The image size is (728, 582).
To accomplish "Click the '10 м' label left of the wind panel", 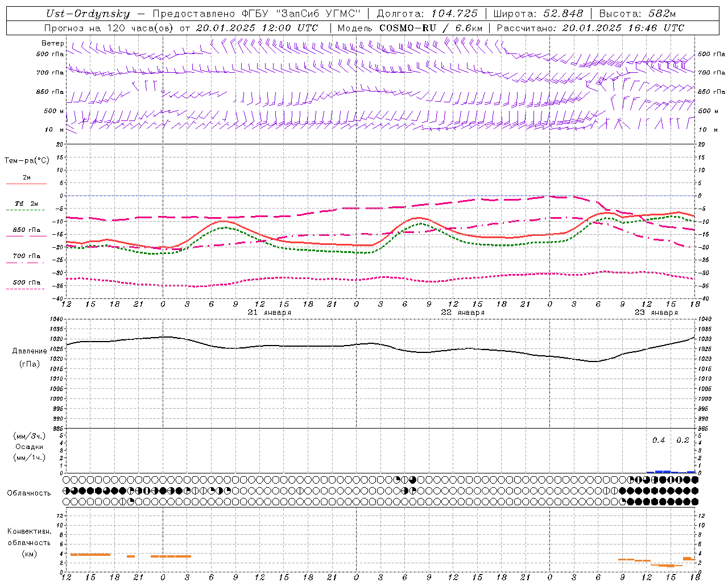I will coord(54,130).
